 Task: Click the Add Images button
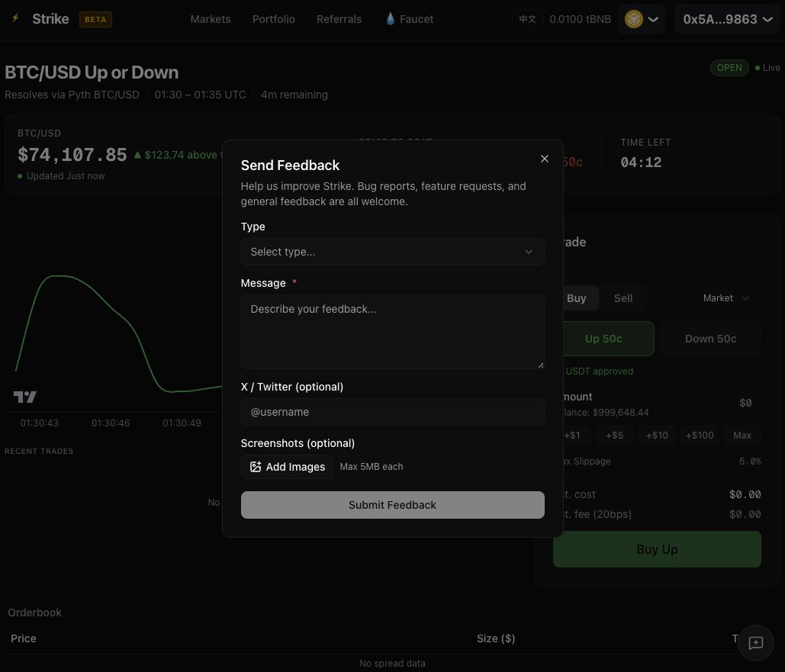(288, 467)
